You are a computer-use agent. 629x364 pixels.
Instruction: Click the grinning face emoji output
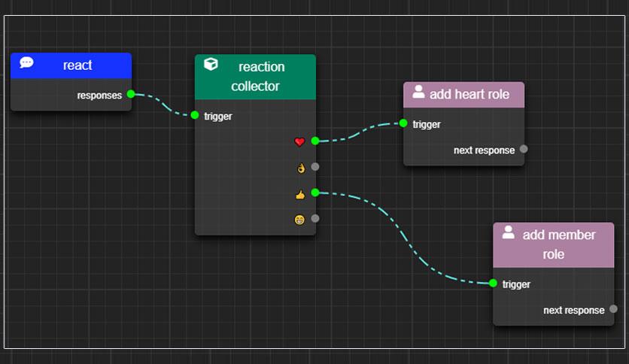point(299,220)
